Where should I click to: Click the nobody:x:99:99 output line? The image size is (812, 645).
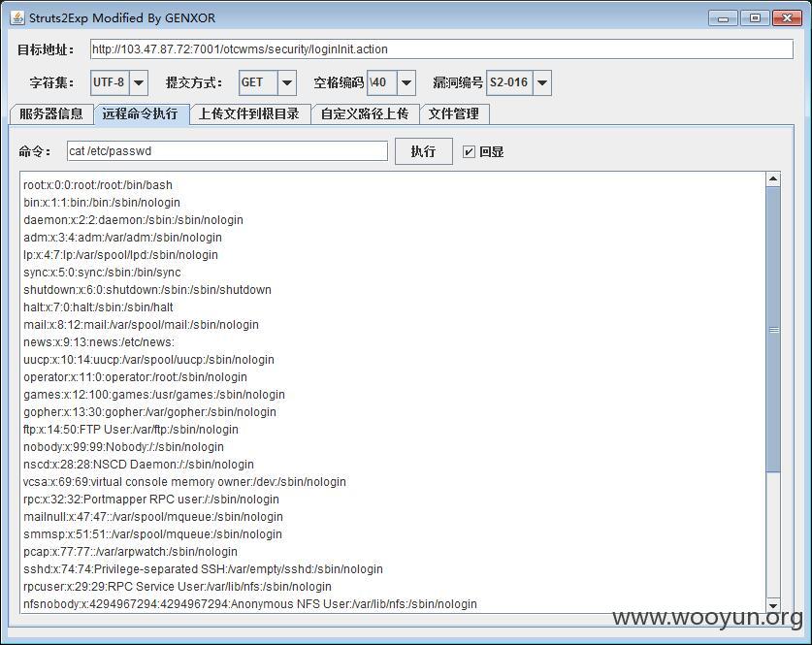[123, 447]
